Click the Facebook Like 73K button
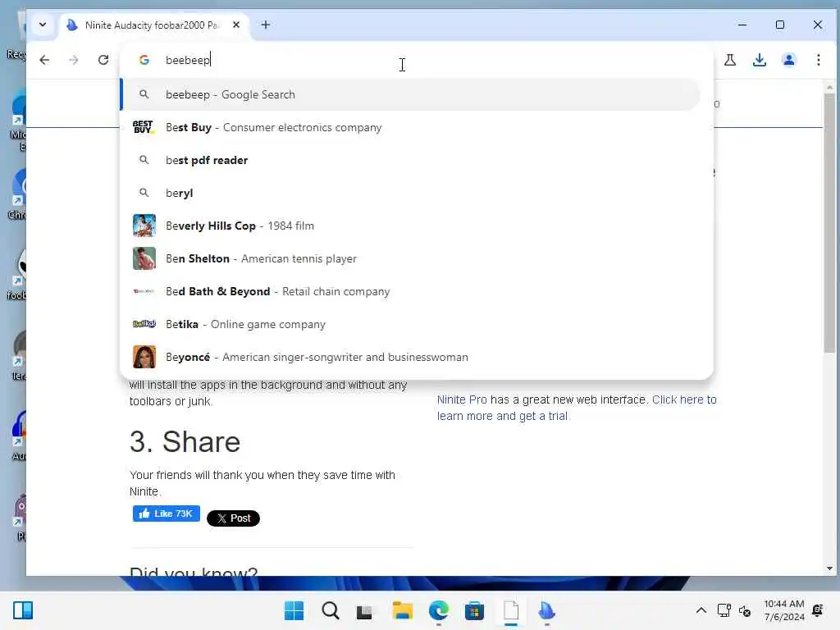This screenshot has width=840, height=630. [x=166, y=514]
